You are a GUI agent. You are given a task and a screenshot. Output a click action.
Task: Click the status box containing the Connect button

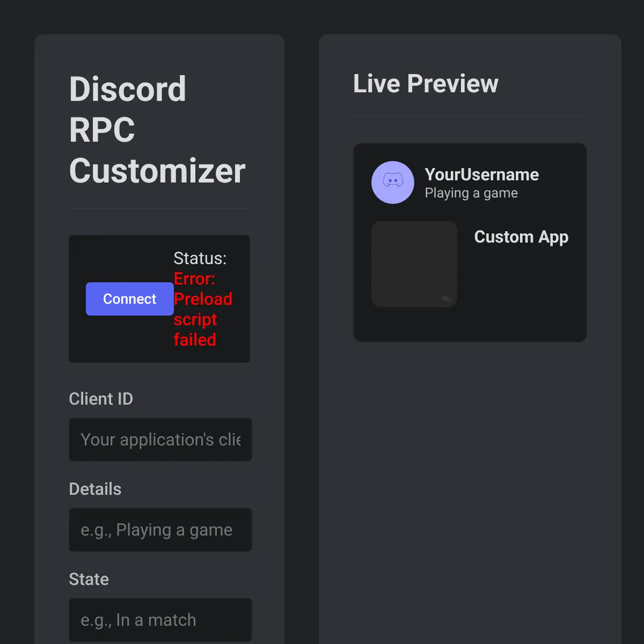coord(159,299)
